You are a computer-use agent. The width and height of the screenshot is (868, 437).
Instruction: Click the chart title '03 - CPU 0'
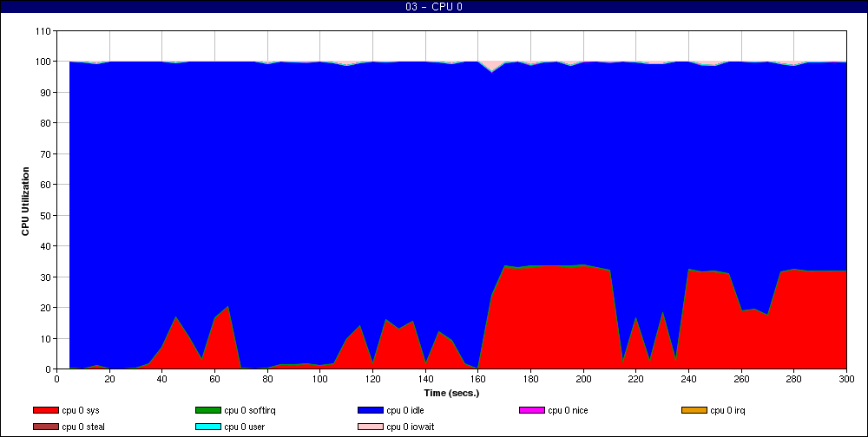click(x=433, y=7)
